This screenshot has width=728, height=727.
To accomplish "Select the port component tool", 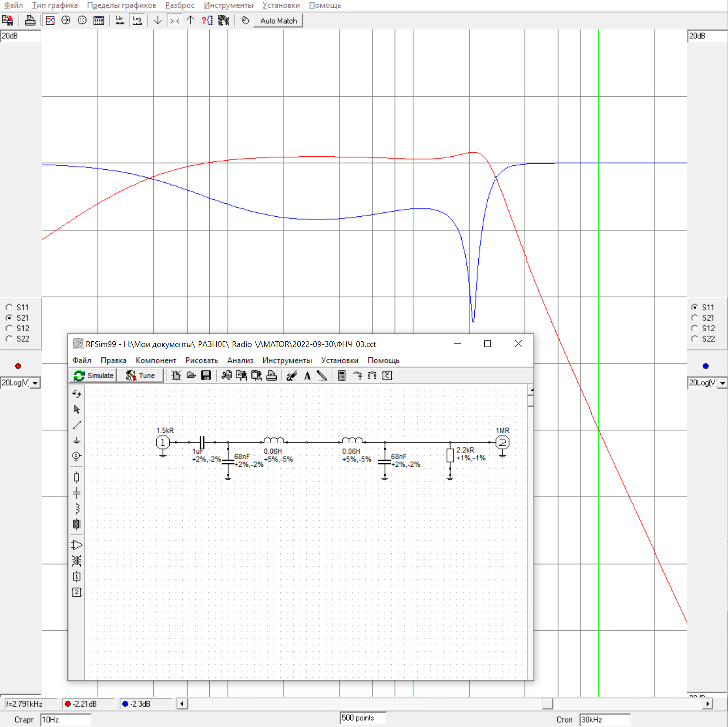I will point(77,456).
